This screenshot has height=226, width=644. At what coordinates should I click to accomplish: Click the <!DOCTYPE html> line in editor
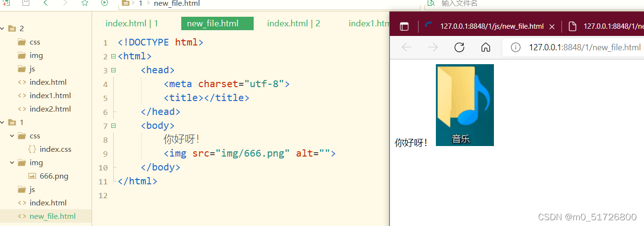point(161,43)
